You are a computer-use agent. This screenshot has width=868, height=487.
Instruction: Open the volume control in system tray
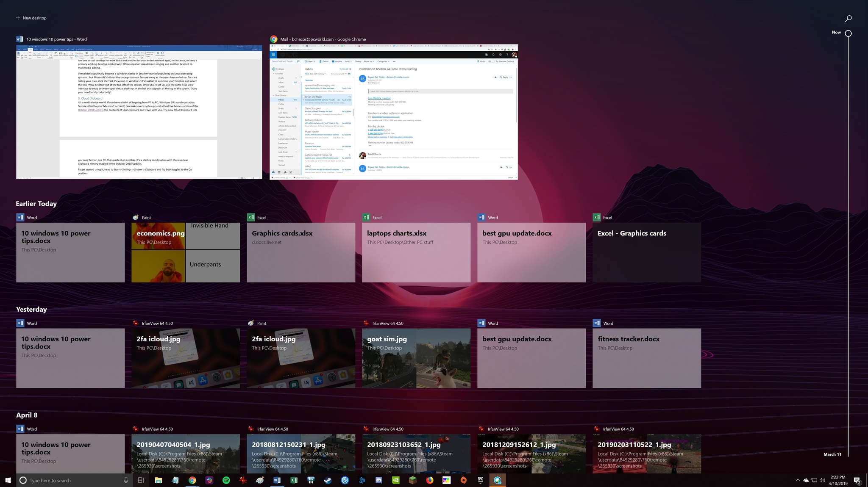[x=822, y=480]
